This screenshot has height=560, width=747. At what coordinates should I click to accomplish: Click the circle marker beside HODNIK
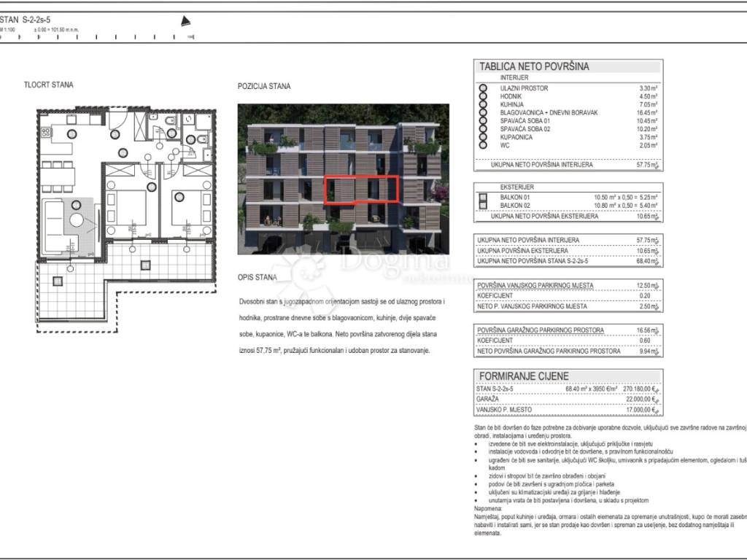point(482,96)
